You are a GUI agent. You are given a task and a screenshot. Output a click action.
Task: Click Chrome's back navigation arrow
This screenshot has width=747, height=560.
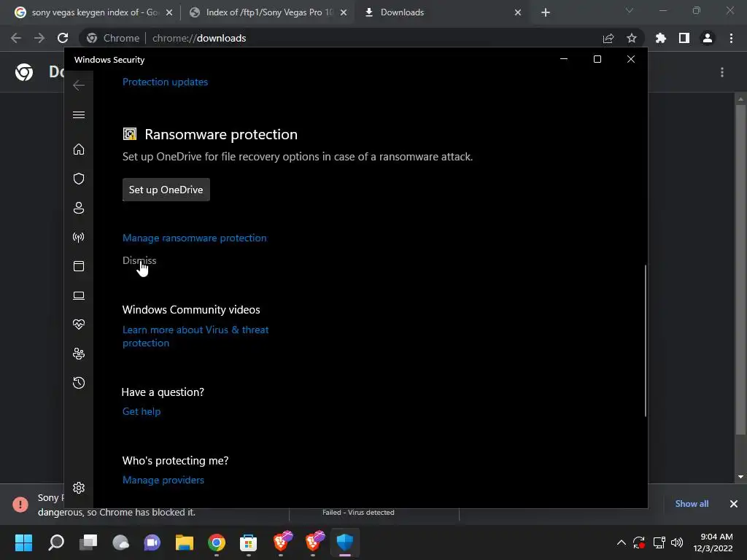pos(16,38)
